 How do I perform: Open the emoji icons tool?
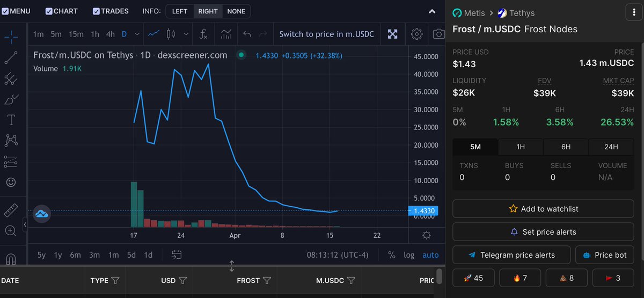point(11,183)
